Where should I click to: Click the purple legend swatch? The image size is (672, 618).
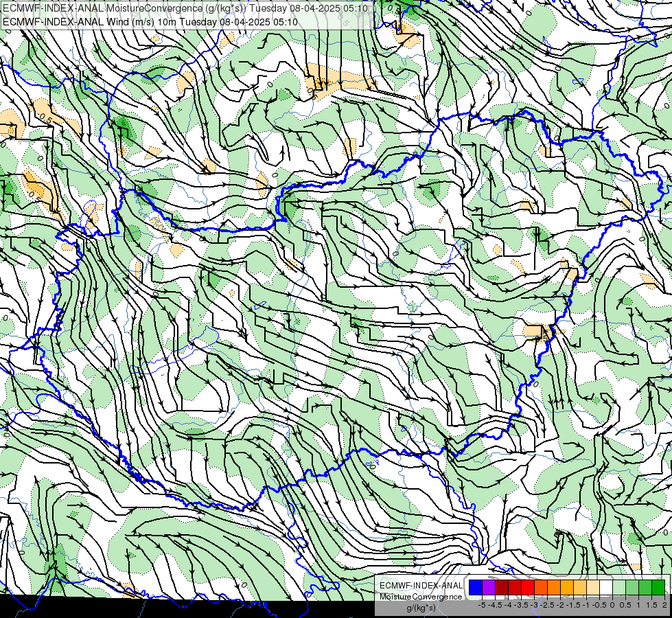[489, 587]
